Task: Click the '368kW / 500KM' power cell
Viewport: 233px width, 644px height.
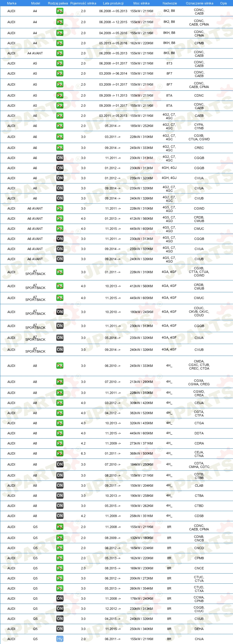Action: click(142, 453)
